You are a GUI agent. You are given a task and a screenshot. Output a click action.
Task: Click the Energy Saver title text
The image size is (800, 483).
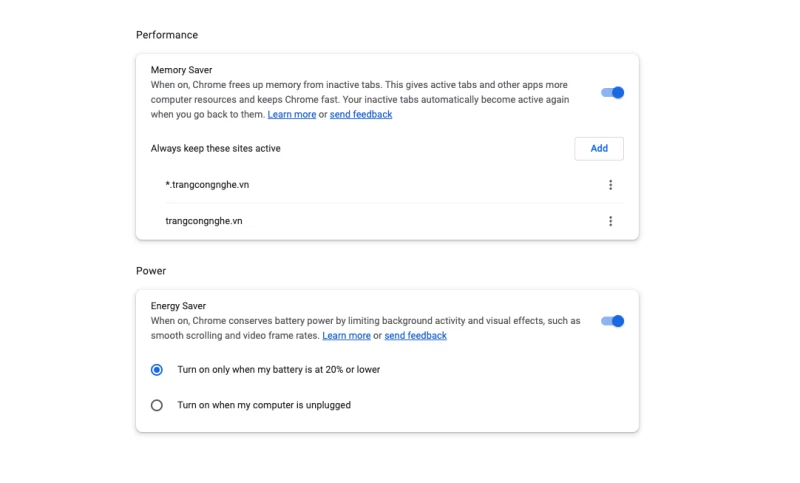[x=179, y=306]
